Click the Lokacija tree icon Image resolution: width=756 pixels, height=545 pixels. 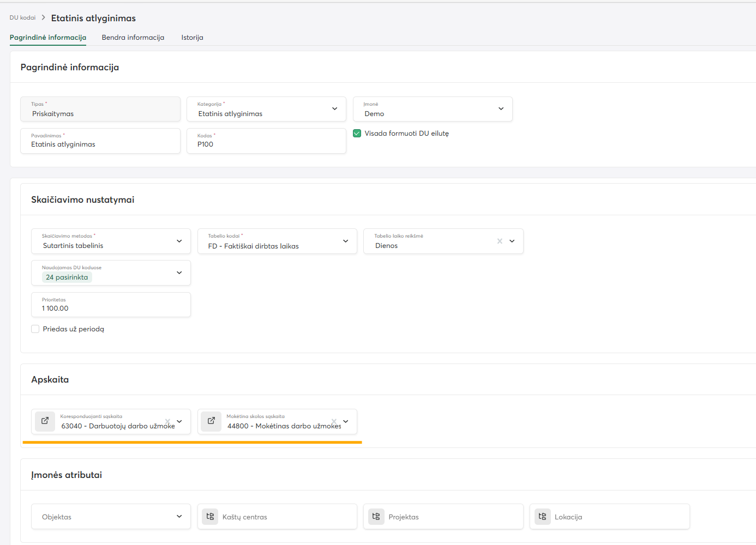coord(542,517)
